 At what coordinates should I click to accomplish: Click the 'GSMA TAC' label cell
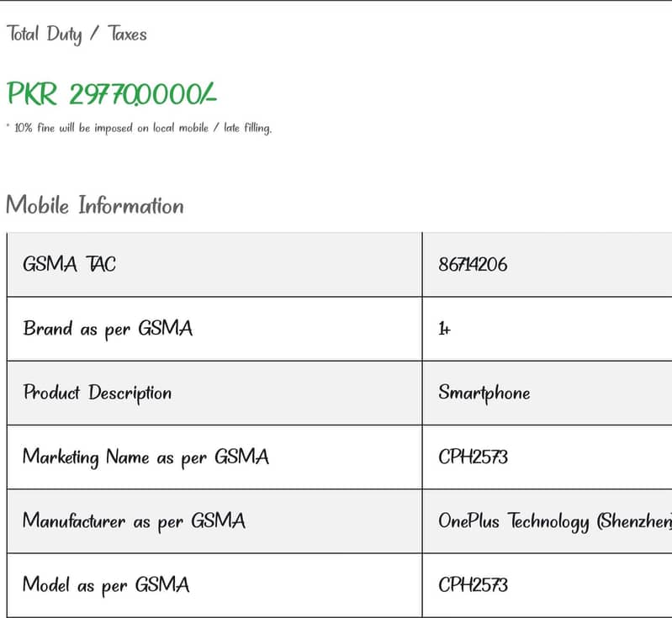pos(214,264)
